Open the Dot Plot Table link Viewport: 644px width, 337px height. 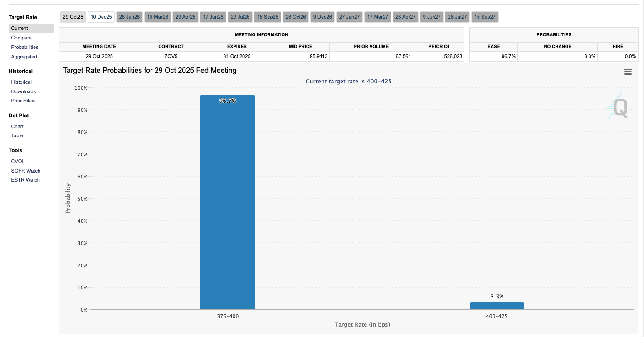17,135
